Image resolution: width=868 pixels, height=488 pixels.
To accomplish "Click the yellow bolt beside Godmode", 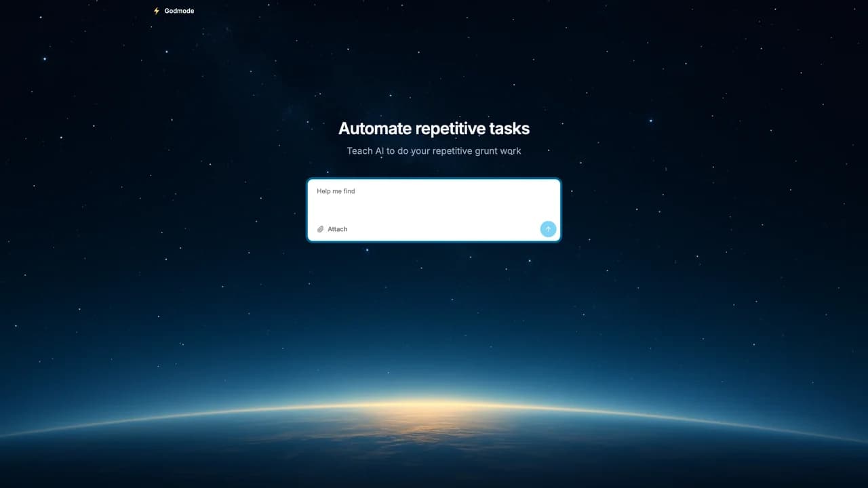I will [157, 11].
